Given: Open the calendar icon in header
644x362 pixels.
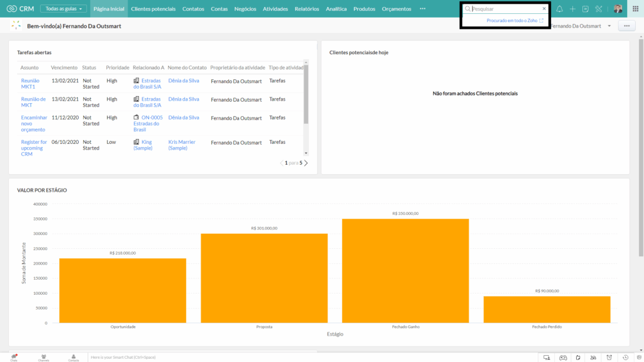Looking at the screenshot, I should (586, 9).
